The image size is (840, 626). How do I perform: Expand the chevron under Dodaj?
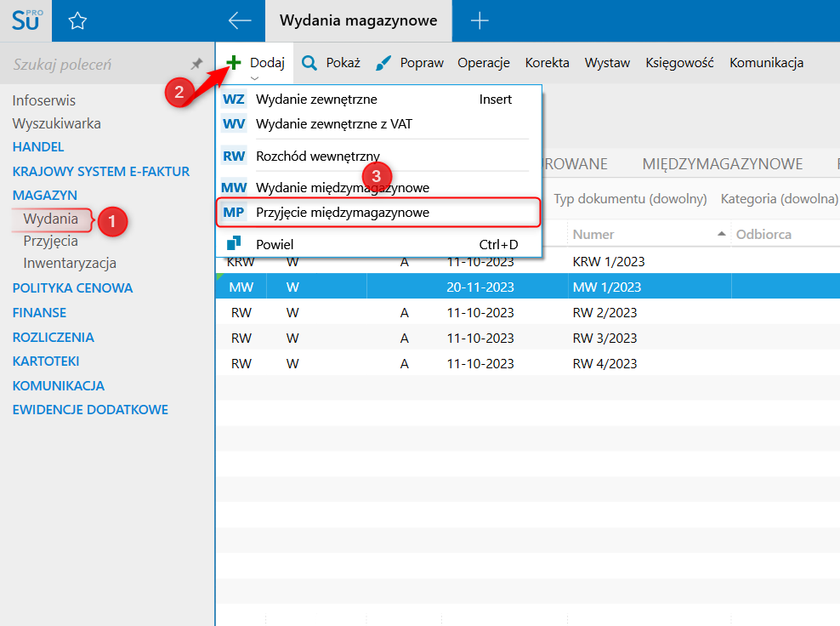254,78
